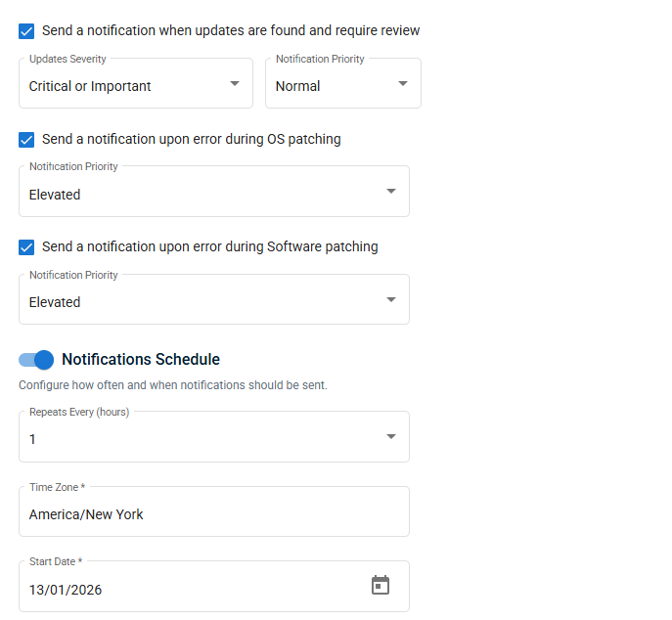Click arrow in Repeats Every field
The height and width of the screenshot is (620, 672).
pos(391,437)
